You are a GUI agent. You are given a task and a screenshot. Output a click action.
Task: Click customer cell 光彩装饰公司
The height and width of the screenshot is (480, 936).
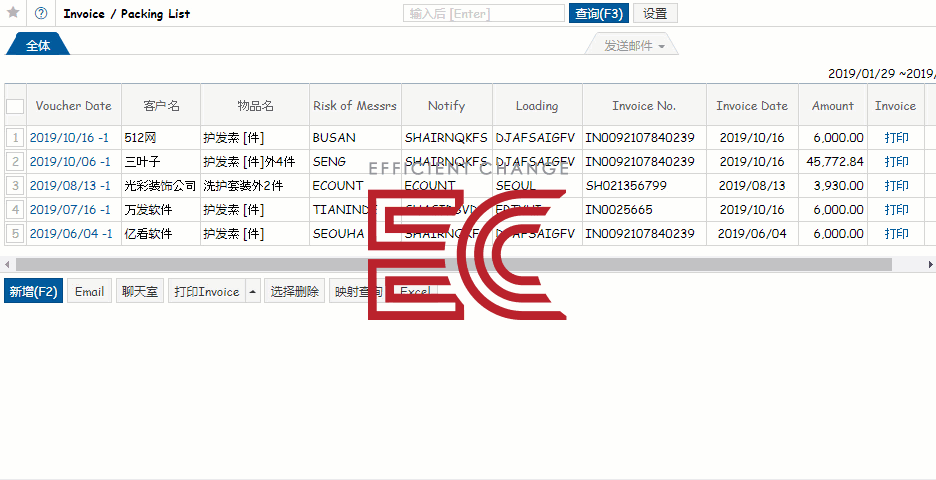pos(161,186)
